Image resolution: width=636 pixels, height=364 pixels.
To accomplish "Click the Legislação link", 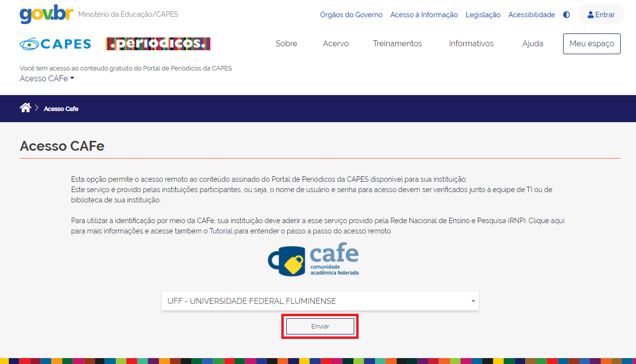I will coord(483,14).
